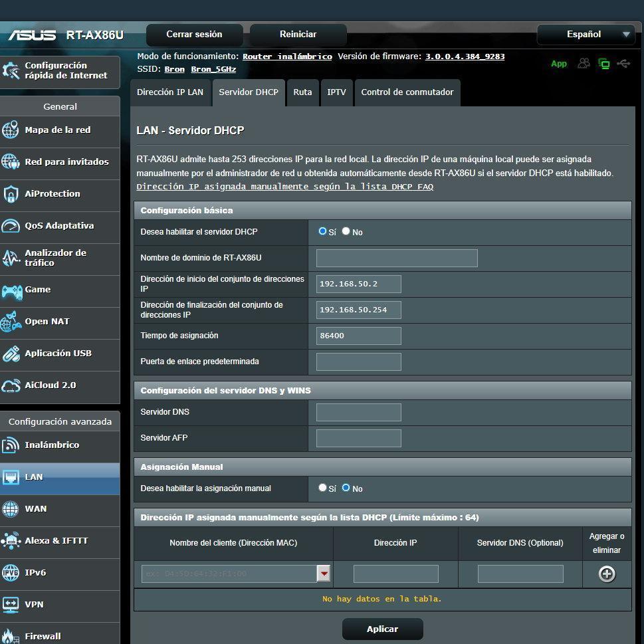
Task: Click the QoS Adaptativa gauge icon
Action: (x=11, y=226)
